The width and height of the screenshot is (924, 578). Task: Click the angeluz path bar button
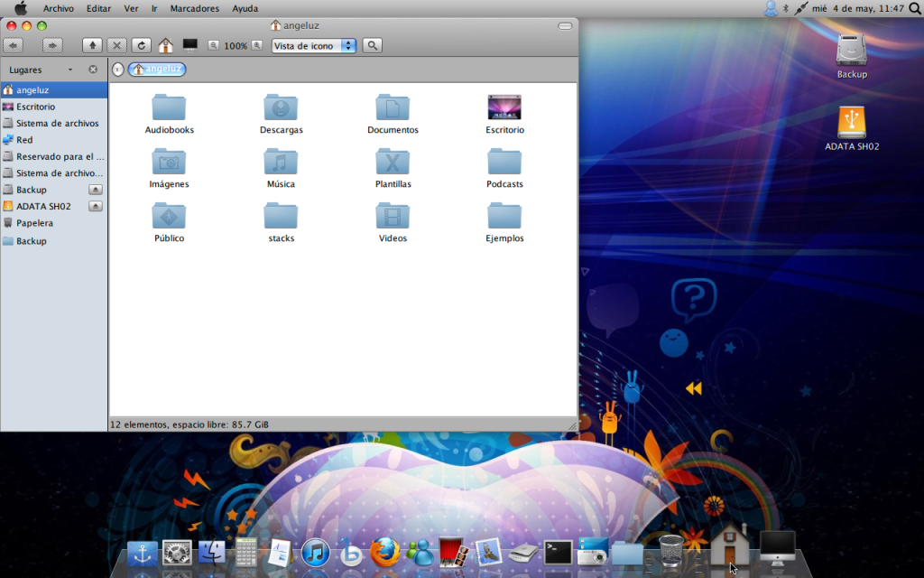click(157, 69)
